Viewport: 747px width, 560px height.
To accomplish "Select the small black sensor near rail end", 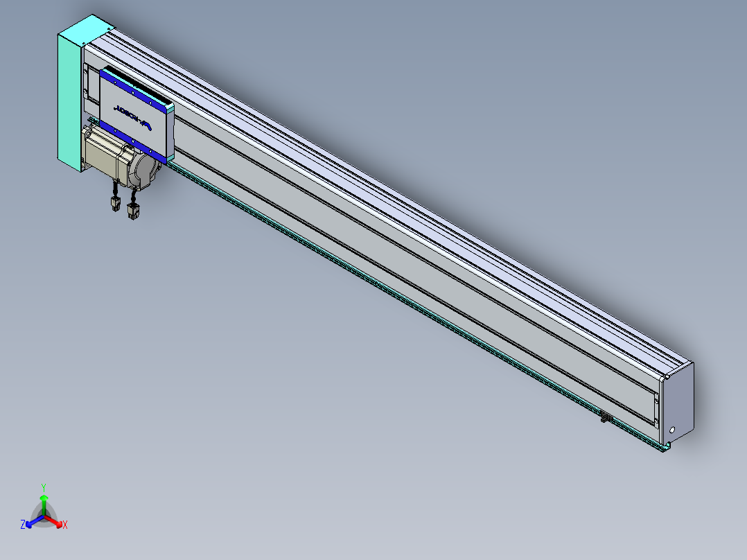I will pos(606,418).
